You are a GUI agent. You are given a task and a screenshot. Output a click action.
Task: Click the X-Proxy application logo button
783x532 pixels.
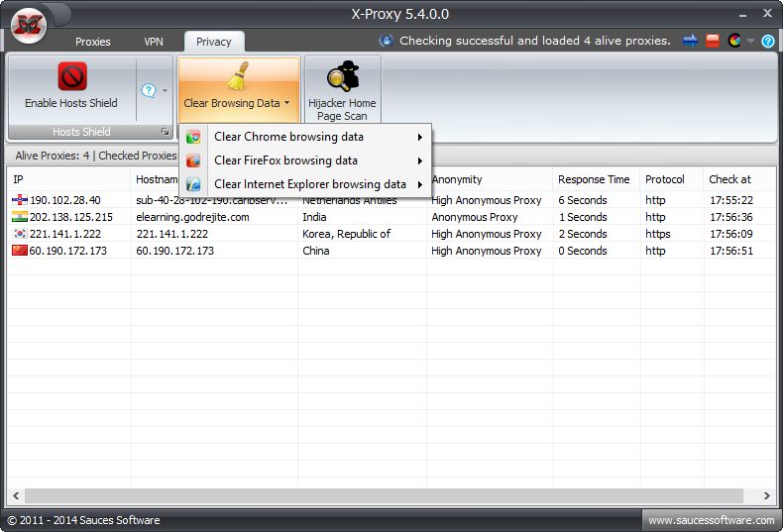(x=29, y=26)
